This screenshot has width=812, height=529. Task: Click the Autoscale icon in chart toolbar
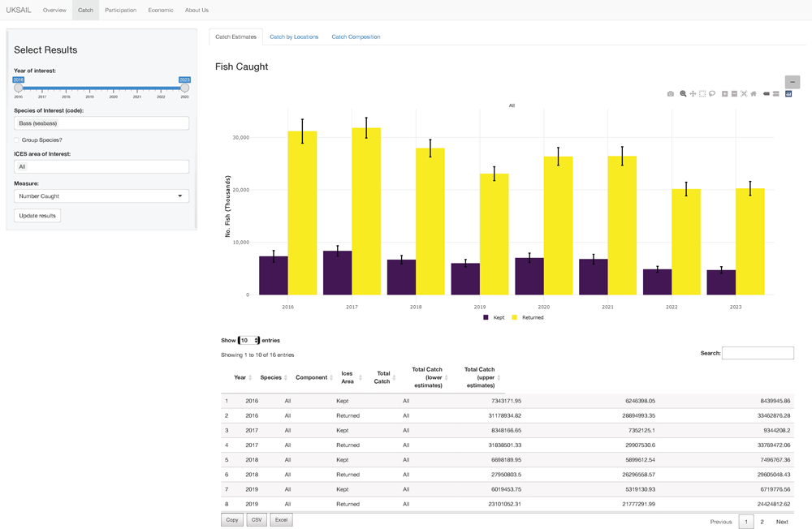tap(744, 94)
